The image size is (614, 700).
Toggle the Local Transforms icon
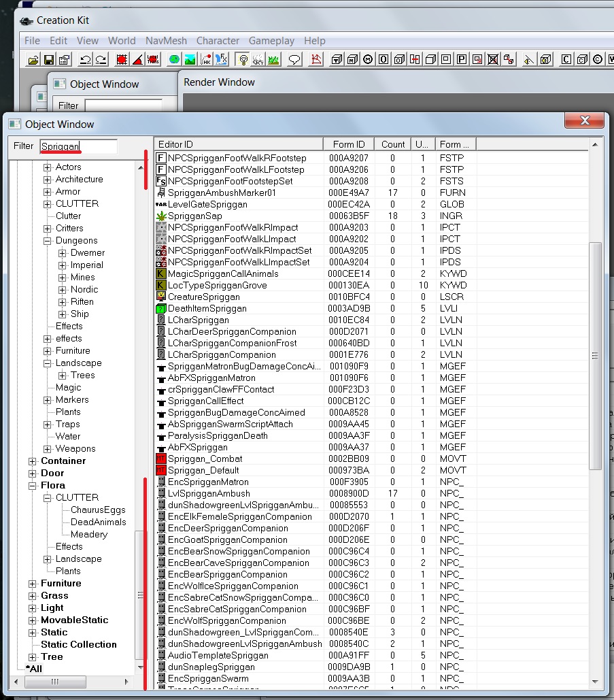153,59
